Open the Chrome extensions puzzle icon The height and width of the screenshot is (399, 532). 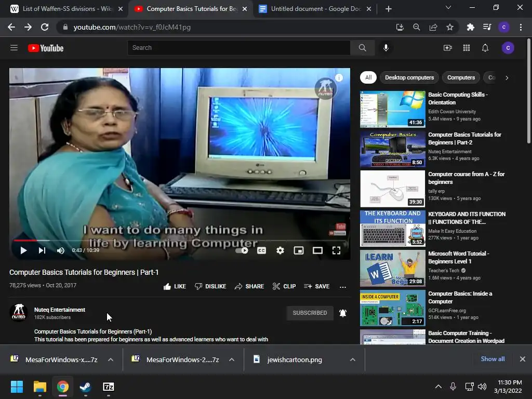click(470, 27)
